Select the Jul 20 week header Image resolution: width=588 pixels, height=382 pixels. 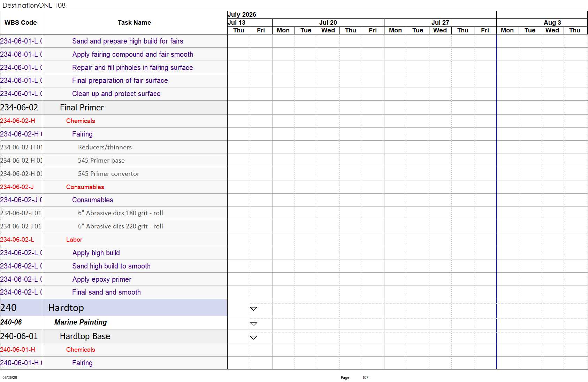(328, 23)
